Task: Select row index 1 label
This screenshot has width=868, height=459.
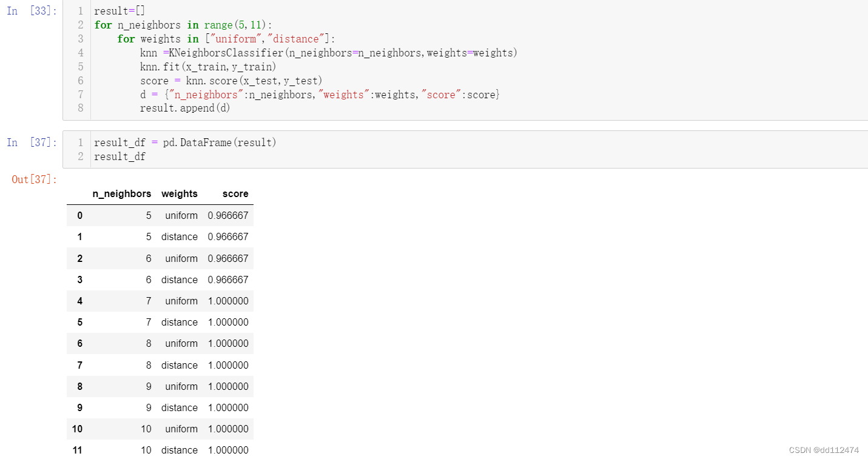Action: tap(80, 236)
